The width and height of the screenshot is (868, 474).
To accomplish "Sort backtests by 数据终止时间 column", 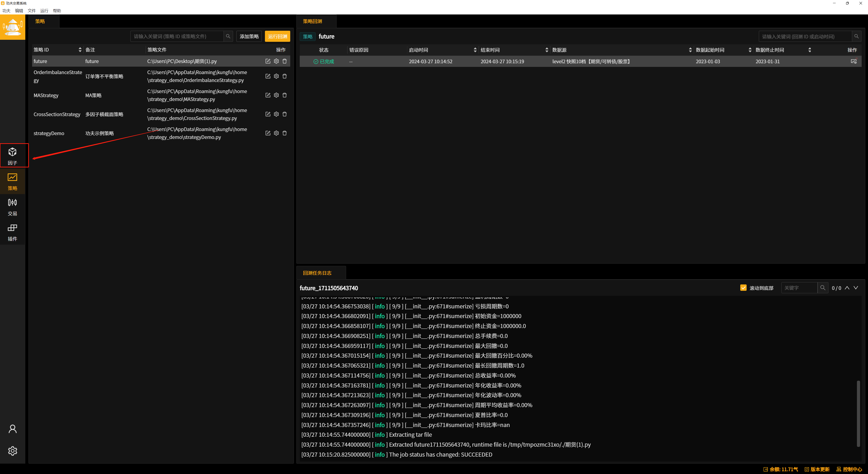I will click(x=809, y=50).
